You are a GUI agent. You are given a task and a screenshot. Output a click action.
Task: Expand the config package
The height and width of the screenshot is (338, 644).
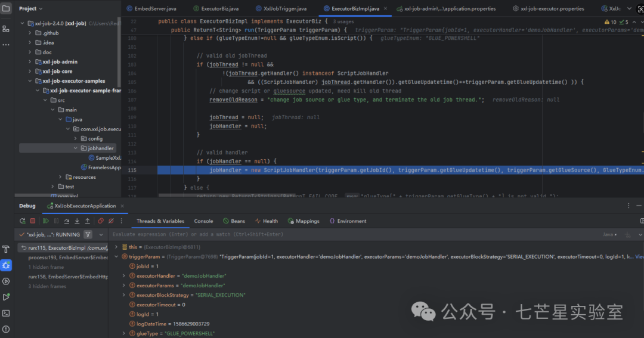point(76,138)
